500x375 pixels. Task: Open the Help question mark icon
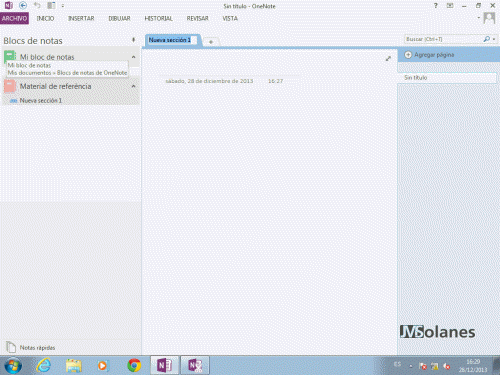click(436, 6)
